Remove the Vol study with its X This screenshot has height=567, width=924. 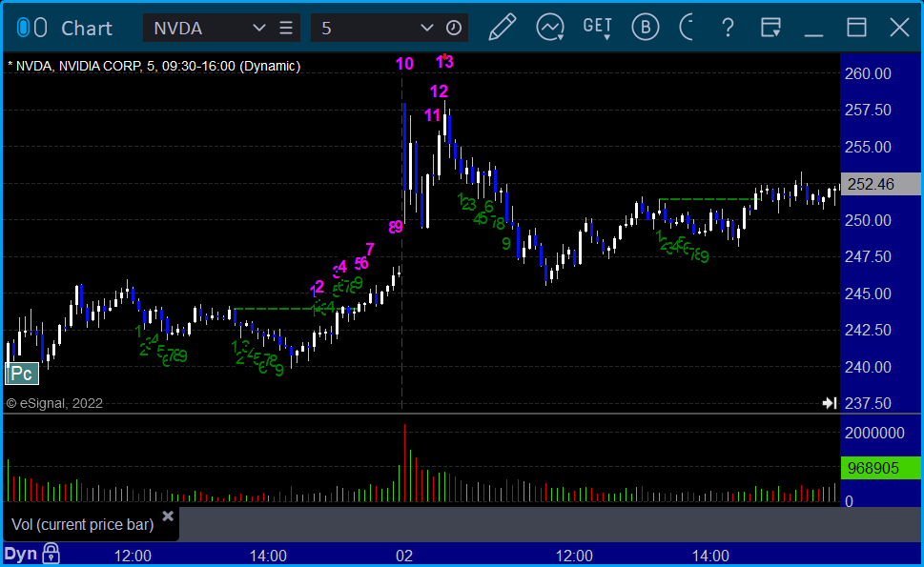point(168,516)
